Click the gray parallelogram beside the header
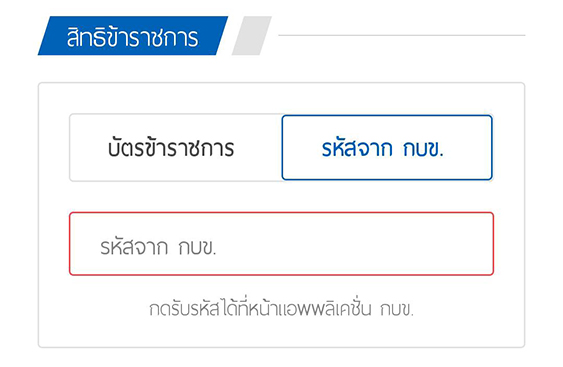563x367 pixels. click(x=252, y=36)
